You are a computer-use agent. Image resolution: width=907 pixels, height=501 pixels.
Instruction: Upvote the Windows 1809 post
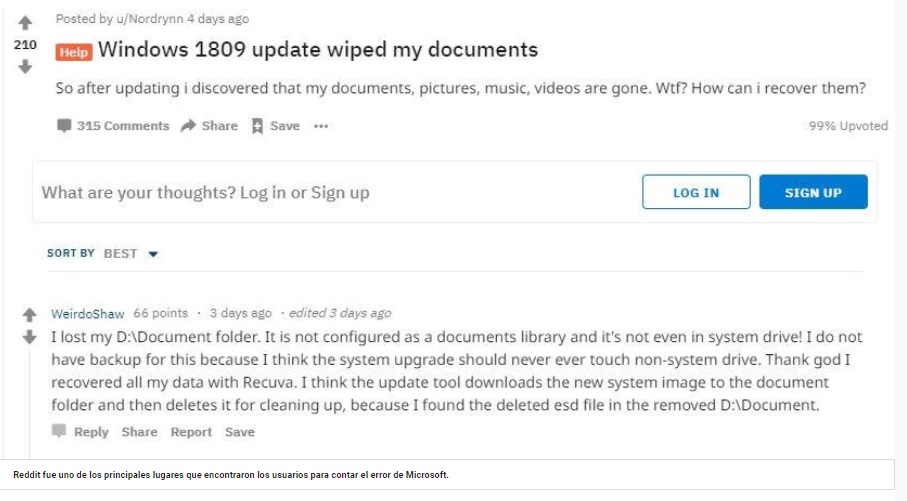[x=25, y=23]
